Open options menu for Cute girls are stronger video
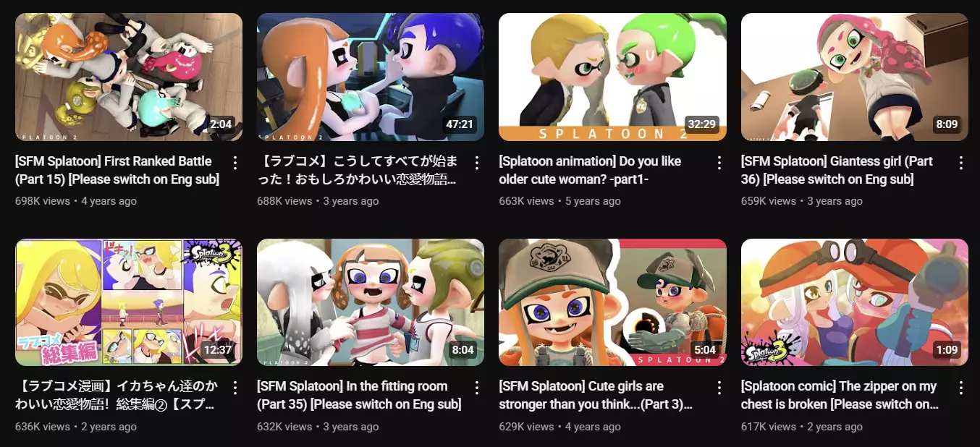980x447 pixels. coord(719,388)
